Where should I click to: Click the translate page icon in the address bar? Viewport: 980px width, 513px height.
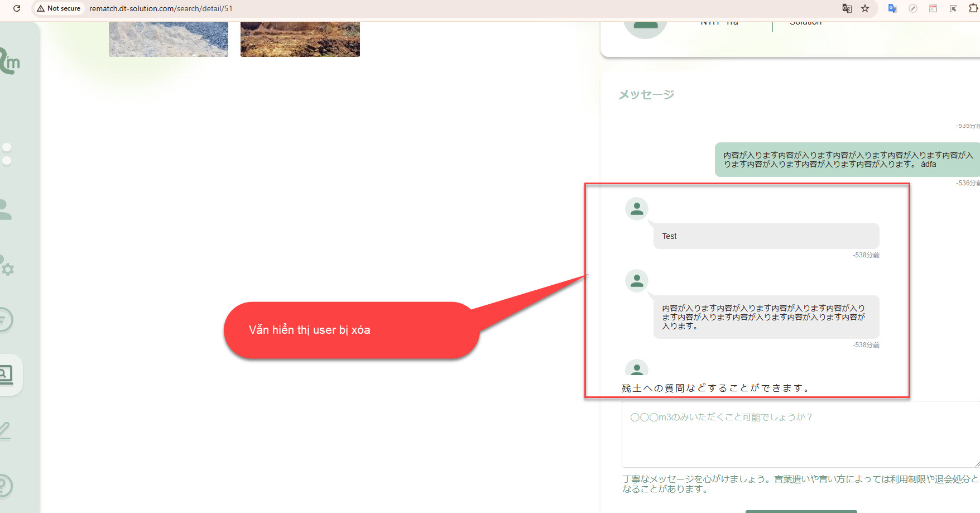[x=847, y=8]
